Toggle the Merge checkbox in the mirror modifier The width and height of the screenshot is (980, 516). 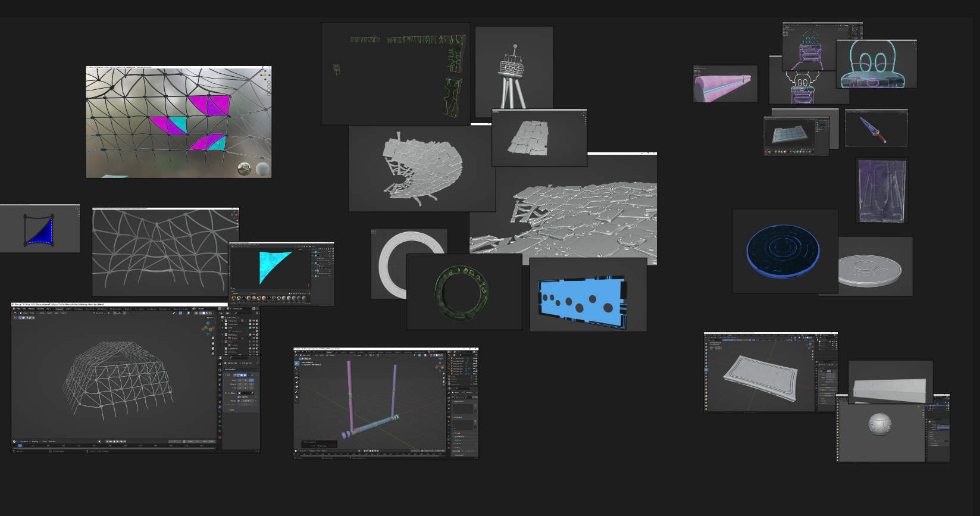coord(239,401)
